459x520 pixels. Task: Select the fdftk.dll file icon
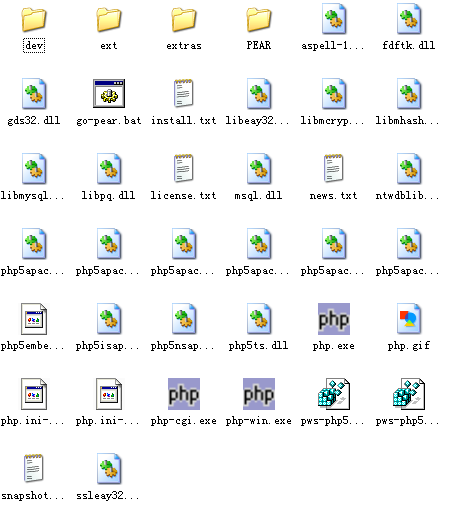tap(409, 19)
